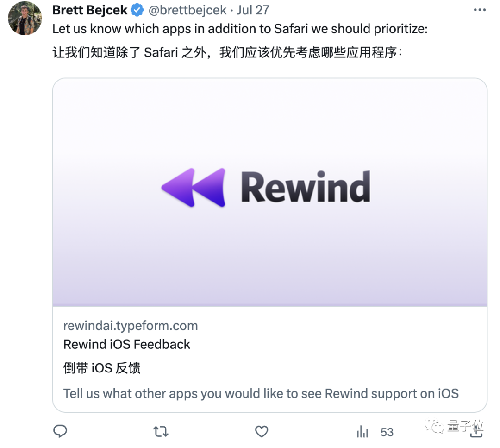500x448 pixels.
Task: Click the large Rewind wordmark in card
Action: [306, 188]
